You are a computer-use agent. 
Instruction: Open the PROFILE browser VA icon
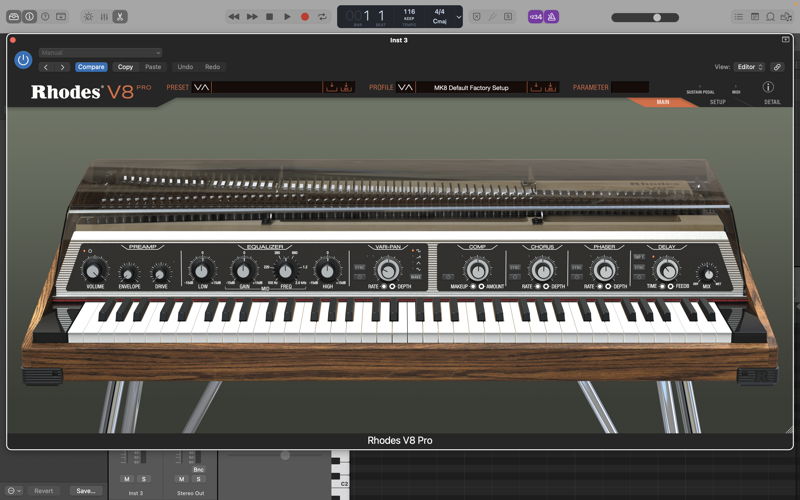(x=406, y=87)
